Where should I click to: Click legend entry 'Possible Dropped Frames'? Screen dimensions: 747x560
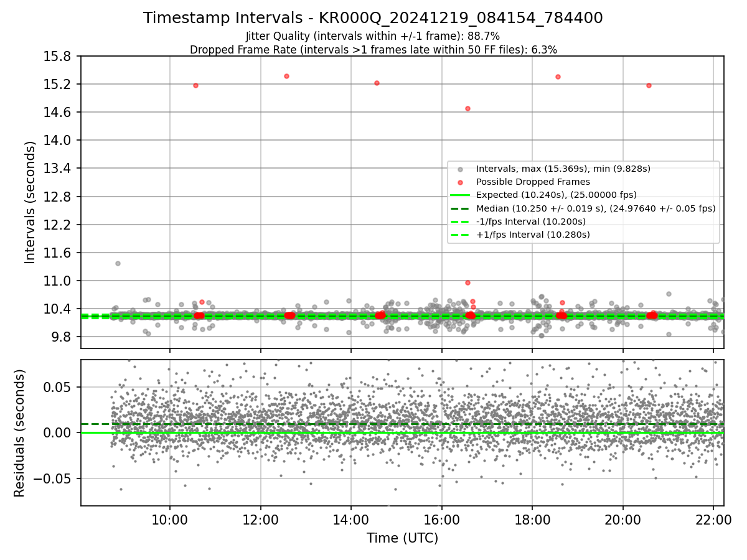[533, 182]
